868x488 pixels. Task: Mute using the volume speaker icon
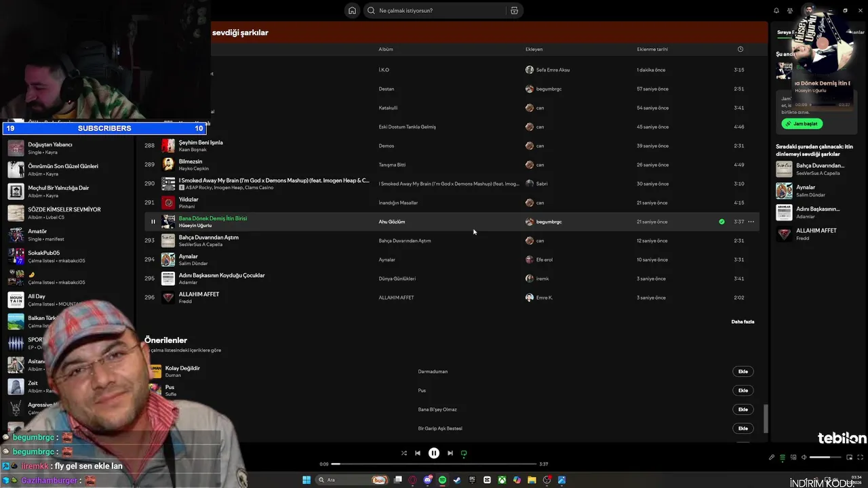[x=804, y=457]
